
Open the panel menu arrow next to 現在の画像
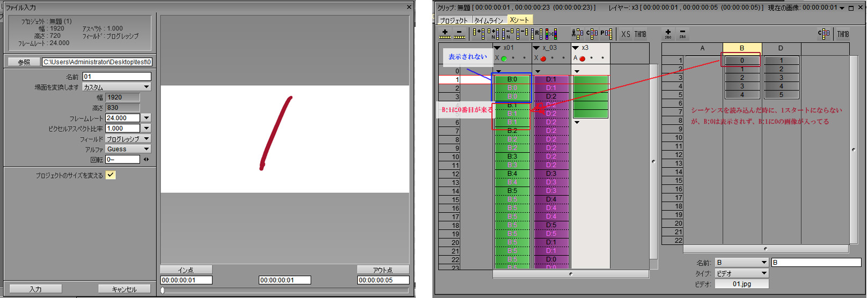pos(842,8)
